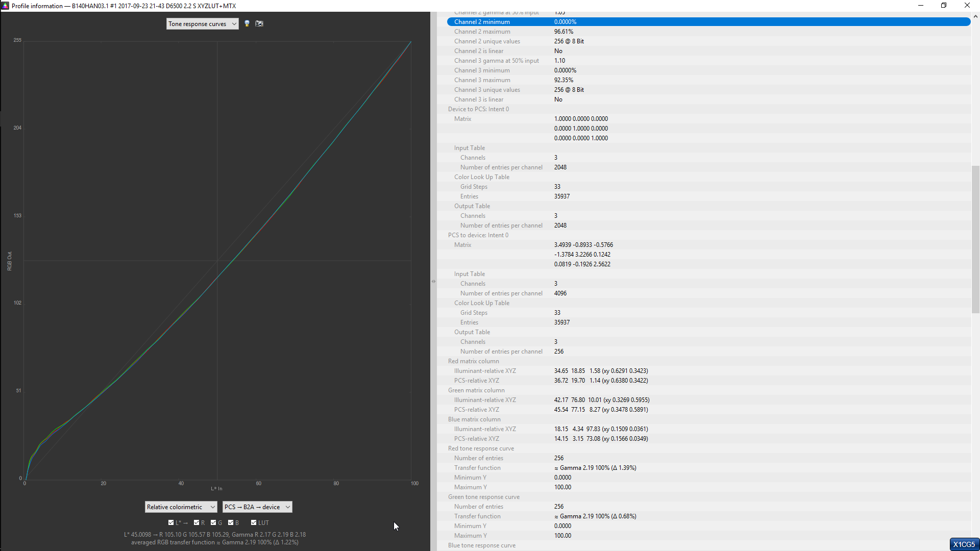
Task: Click the camera screenshot icon
Action: (259, 23)
